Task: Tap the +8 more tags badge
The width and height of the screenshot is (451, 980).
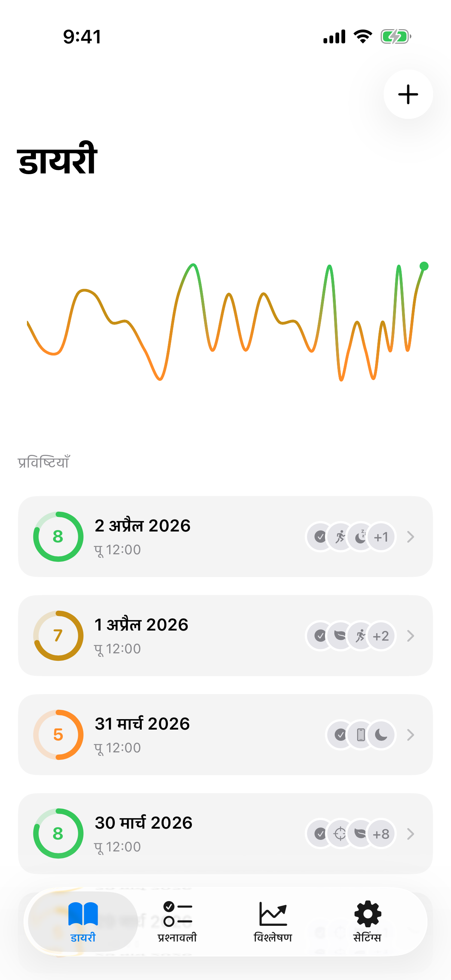Action: 381,833
